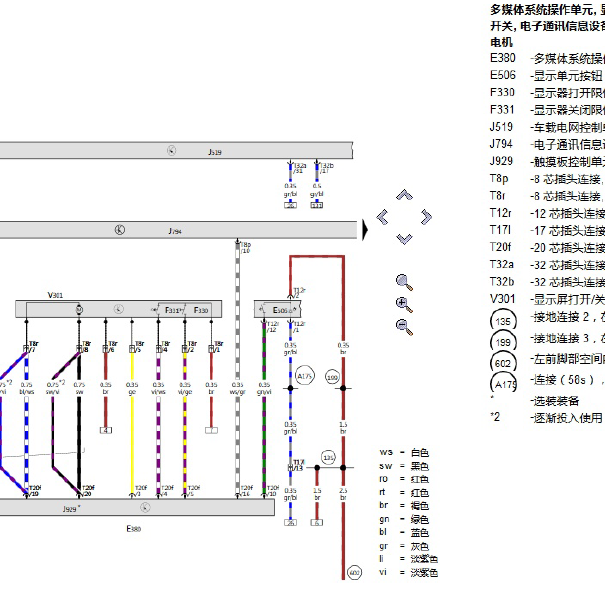Click the A175 circle in the legend list

tap(503, 384)
